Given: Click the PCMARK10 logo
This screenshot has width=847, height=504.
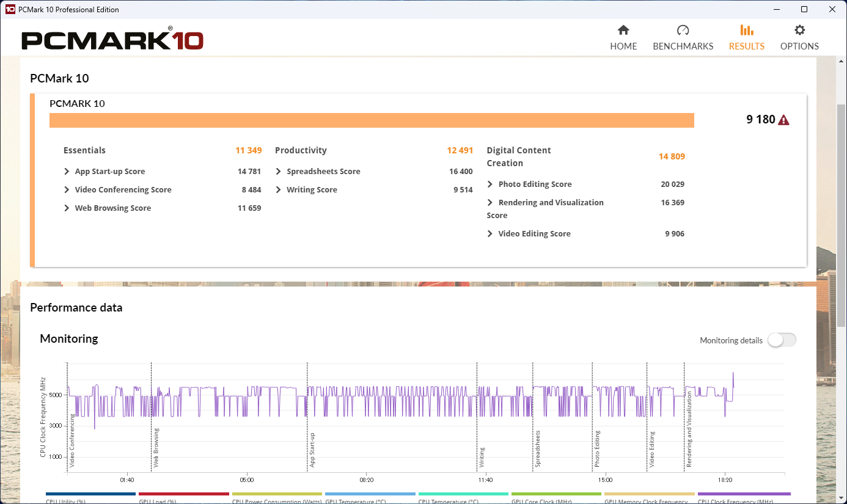Looking at the screenshot, I should pos(112,40).
